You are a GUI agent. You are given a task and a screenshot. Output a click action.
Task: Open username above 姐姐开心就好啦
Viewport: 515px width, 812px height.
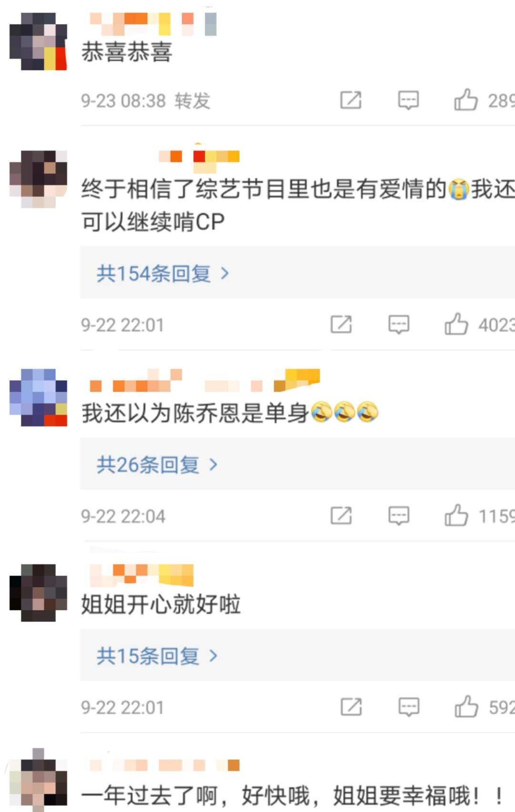point(142,575)
